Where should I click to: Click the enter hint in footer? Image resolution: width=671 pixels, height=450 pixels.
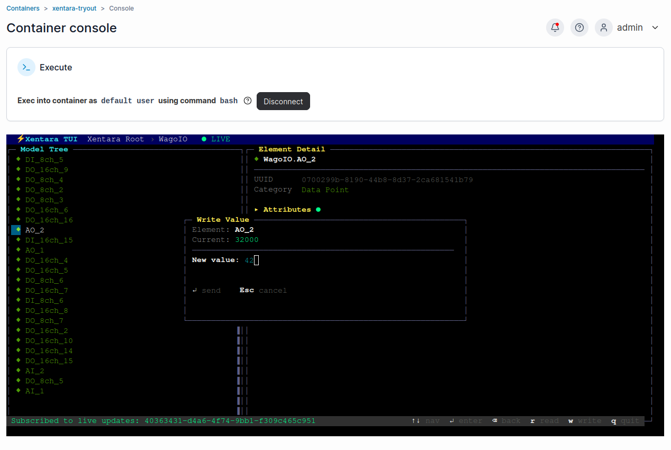466,421
